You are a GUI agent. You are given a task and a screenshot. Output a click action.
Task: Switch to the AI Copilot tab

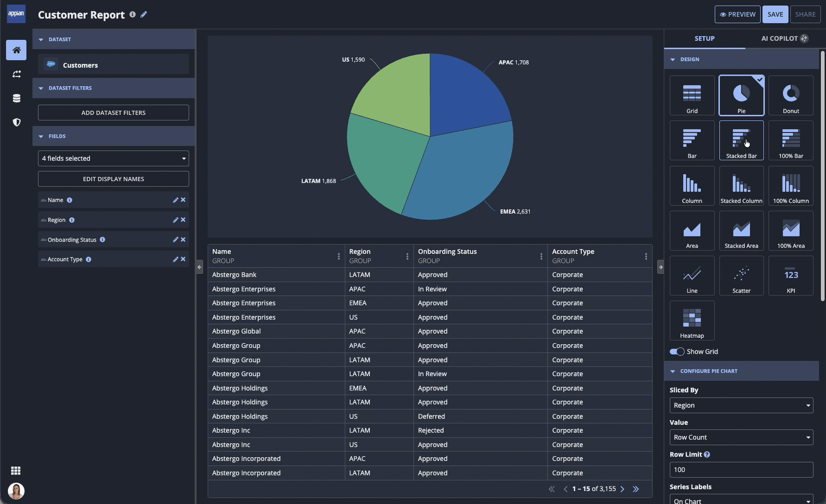[x=785, y=38]
